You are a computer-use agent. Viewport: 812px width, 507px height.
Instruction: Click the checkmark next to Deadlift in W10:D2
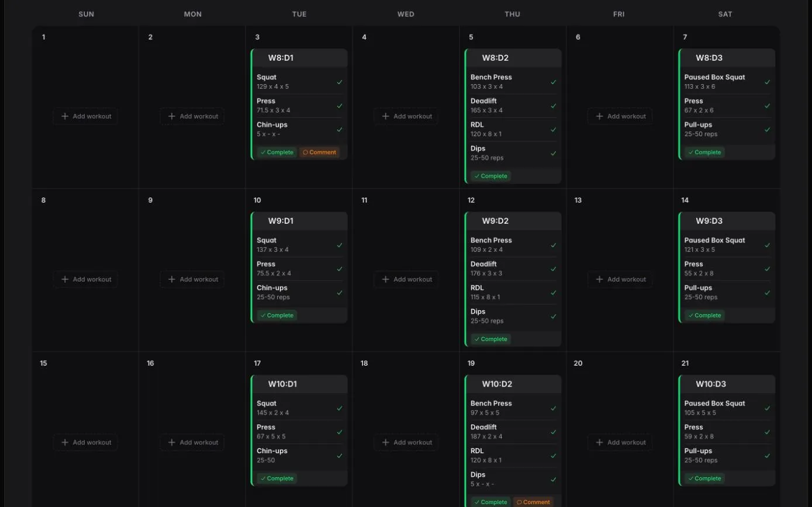pyautogui.click(x=553, y=432)
